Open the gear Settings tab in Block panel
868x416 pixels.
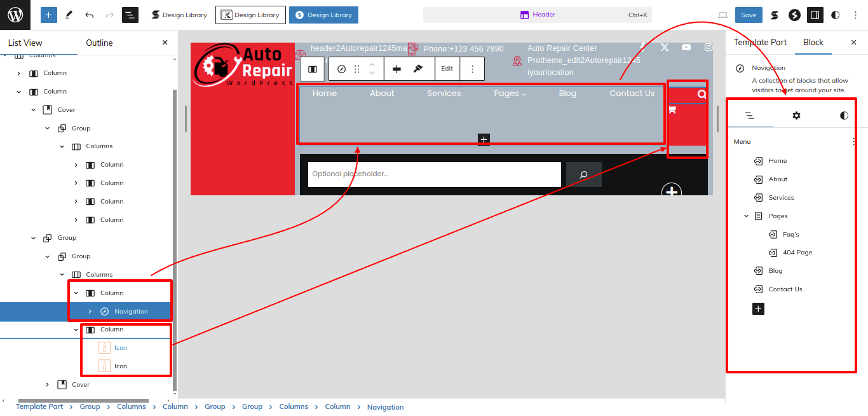[x=797, y=116]
